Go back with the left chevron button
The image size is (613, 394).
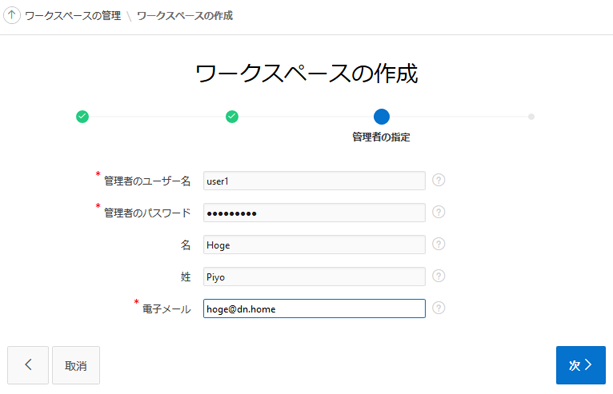tap(28, 365)
